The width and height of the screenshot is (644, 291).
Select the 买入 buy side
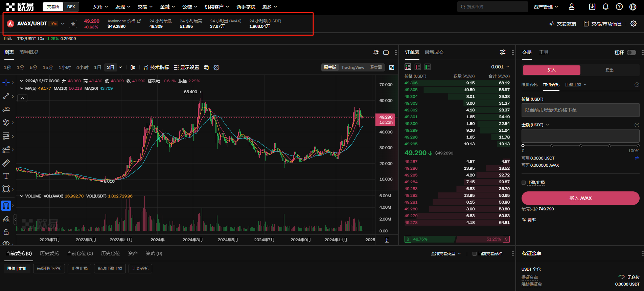click(x=551, y=70)
